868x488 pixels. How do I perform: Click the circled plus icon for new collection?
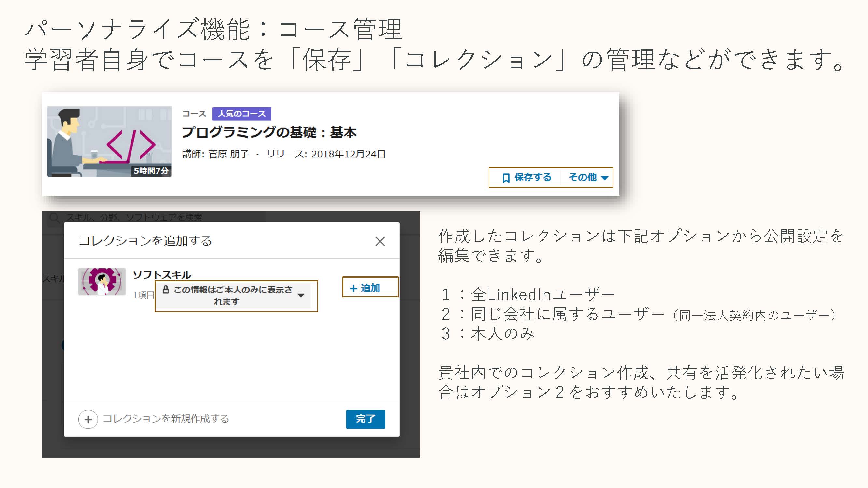point(88,419)
